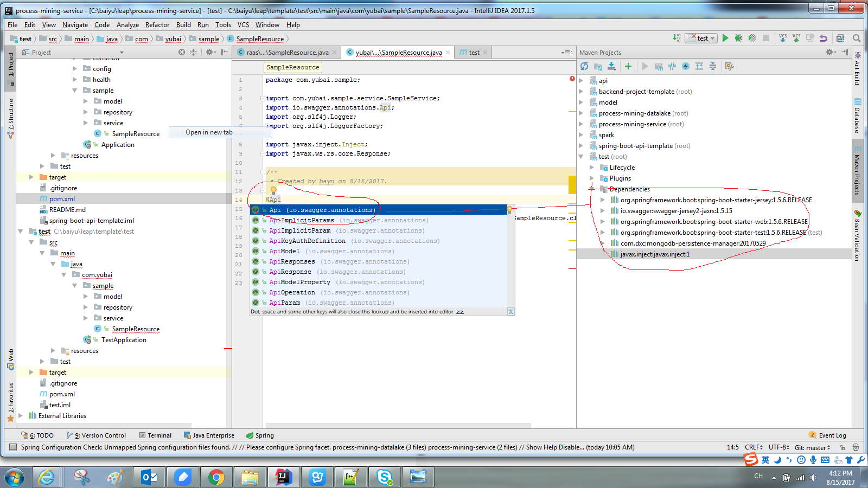Screen dimensions: 868x488
Task: Download sources and documentation Maven icon
Action: point(611,66)
